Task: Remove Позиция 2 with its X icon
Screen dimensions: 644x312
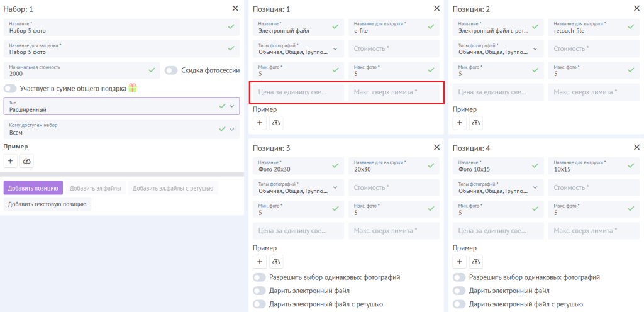Action: pos(636,8)
